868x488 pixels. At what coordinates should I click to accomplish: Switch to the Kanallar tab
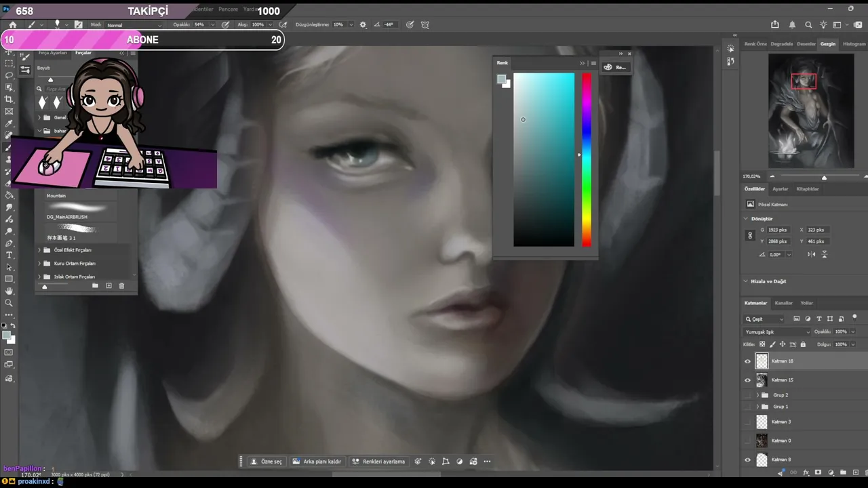(x=783, y=303)
